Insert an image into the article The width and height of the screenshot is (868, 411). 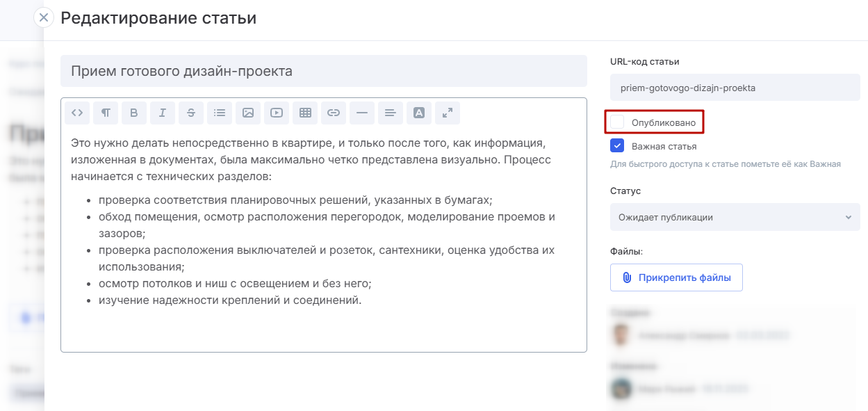coord(248,113)
